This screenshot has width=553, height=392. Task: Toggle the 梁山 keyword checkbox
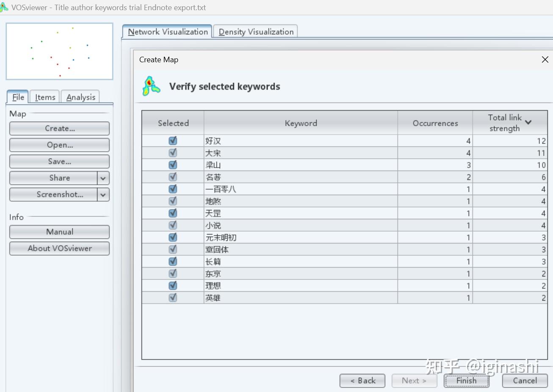pyautogui.click(x=172, y=165)
